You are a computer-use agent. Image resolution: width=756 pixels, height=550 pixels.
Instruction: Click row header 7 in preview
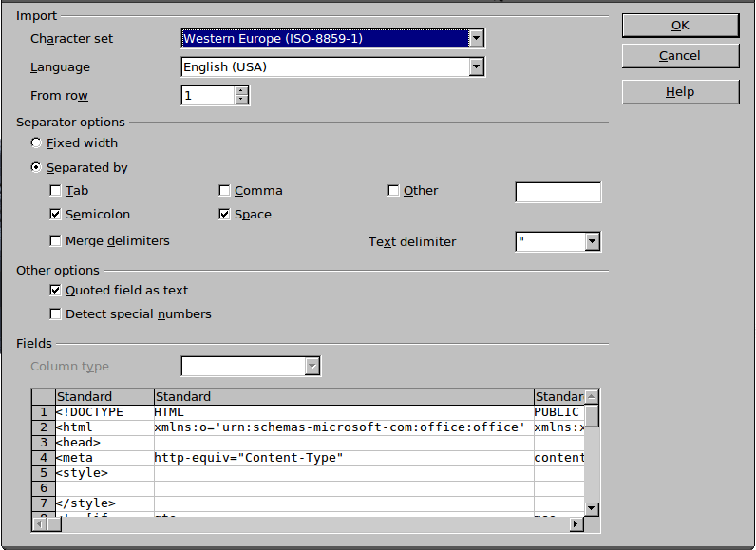click(x=44, y=503)
